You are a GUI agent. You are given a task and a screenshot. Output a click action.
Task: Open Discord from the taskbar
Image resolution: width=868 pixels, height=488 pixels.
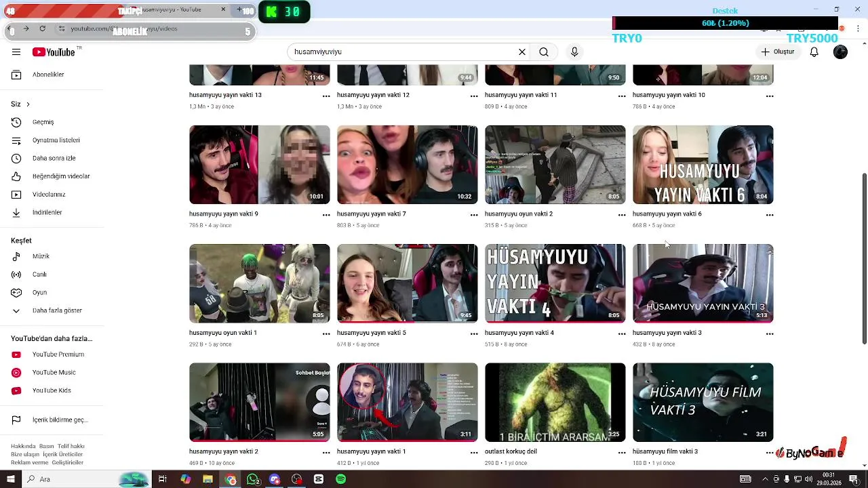click(275, 479)
